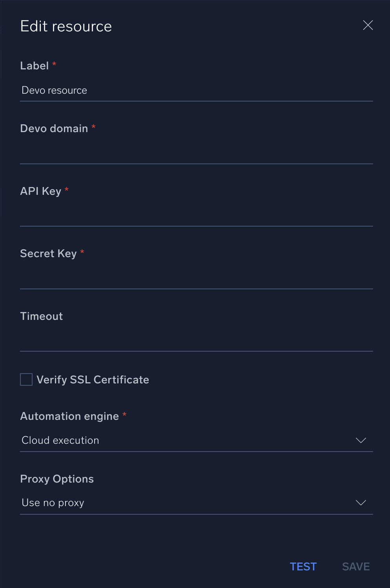Select the Cloud execution value text

60,440
